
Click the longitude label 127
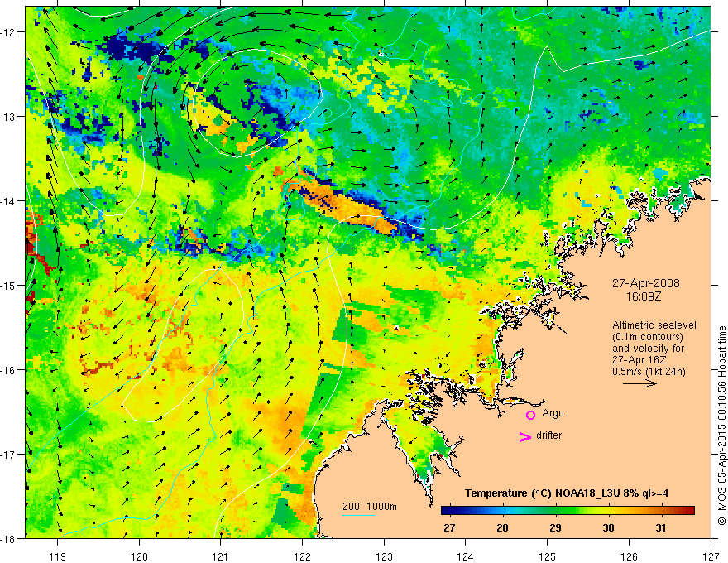(711, 556)
